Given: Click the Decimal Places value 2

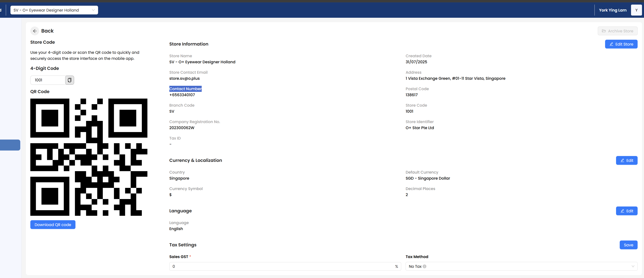Looking at the screenshot, I should point(407,195).
